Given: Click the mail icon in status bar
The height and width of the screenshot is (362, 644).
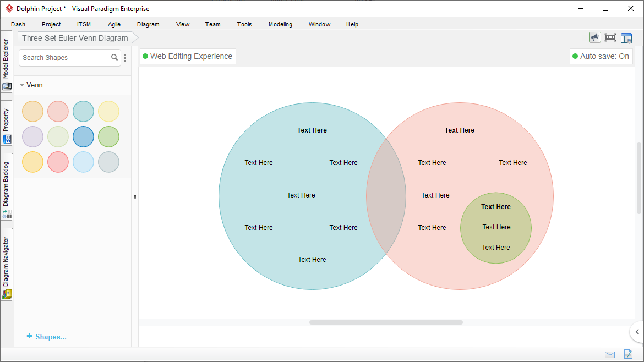Looking at the screenshot, I should click(610, 355).
